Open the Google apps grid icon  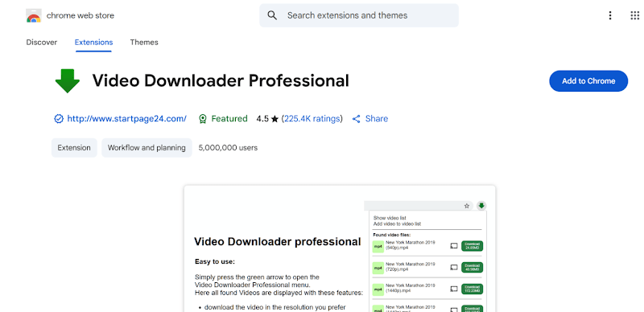(634, 15)
